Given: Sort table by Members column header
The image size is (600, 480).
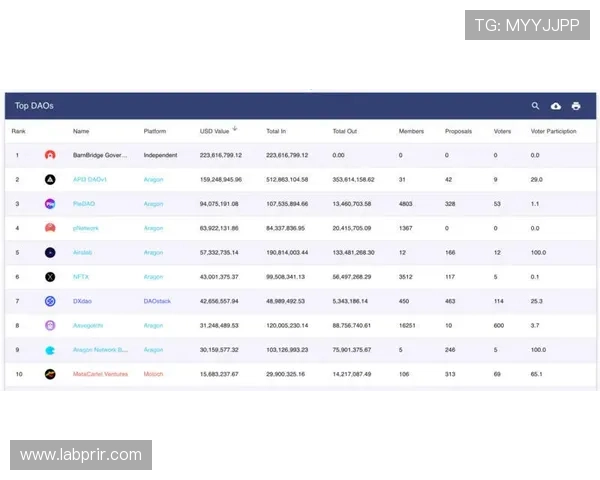Looking at the screenshot, I should (411, 131).
